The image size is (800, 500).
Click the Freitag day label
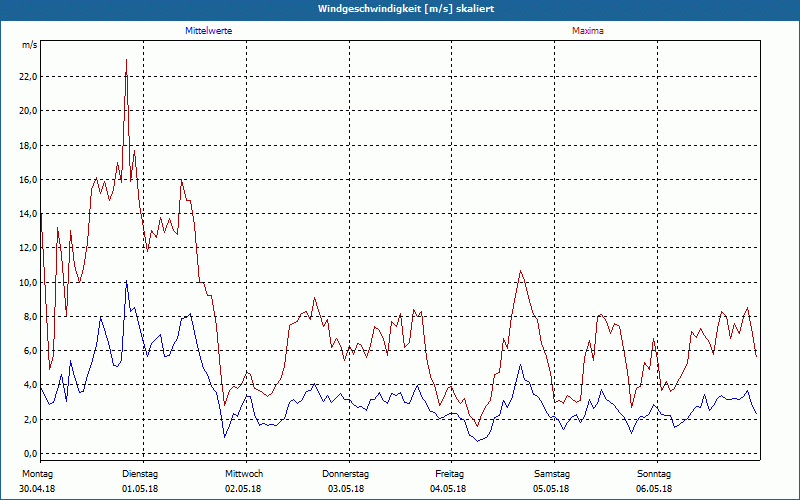[449, 474]
